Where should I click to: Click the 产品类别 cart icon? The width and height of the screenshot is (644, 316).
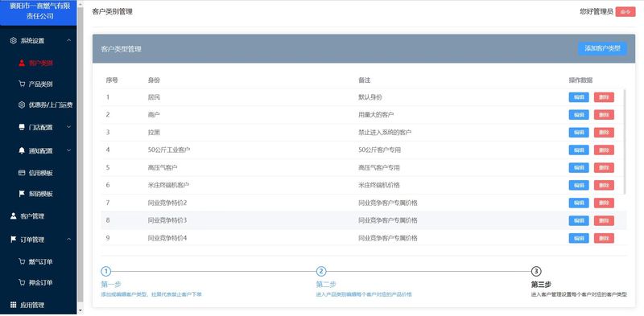22,84
